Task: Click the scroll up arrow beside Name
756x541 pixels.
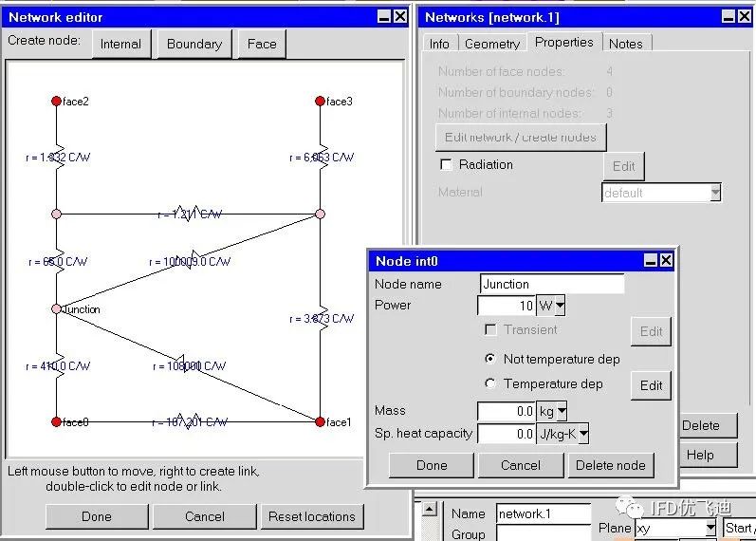Action: click(429, 509)
